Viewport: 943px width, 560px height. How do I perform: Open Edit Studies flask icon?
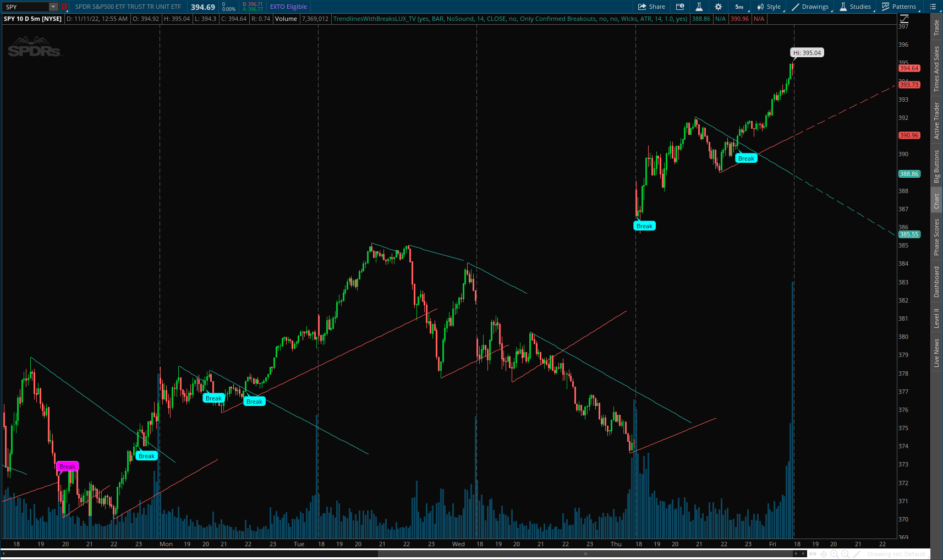tap(699, 7)
